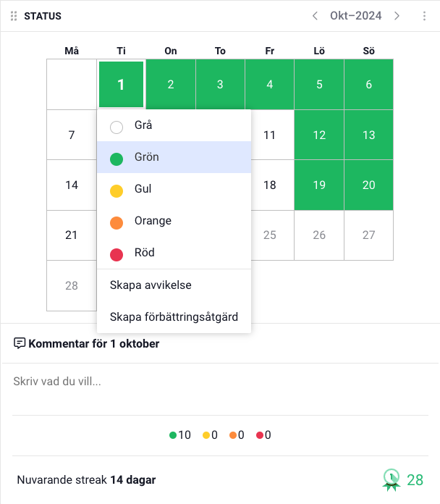This screenshot has width=440, height=504.
Task: Go to next month with right chevron
Action: [x=397, y=16]
